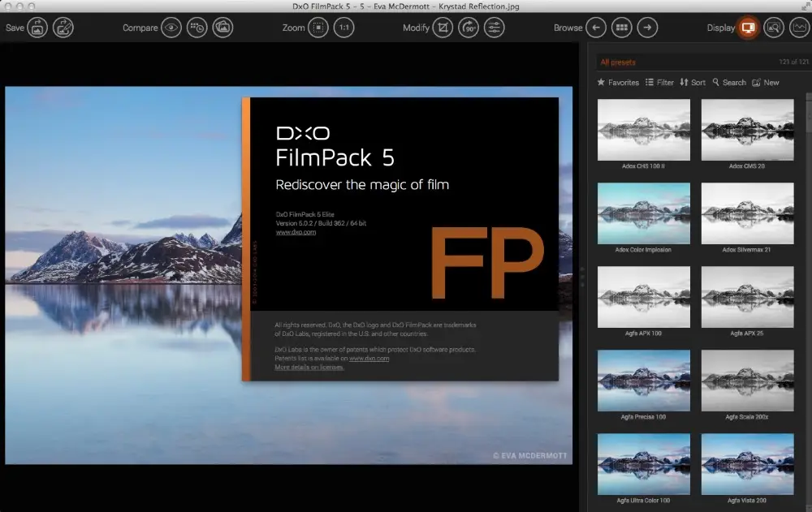Set zoom to 1:1
The height and width of the screenshot is (512, 812).
pos(344,28)
